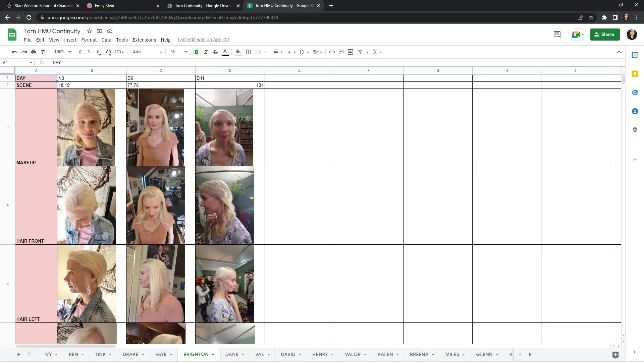
Task: Open the Arial font dropdown
Action: click(x=147, y=52)
